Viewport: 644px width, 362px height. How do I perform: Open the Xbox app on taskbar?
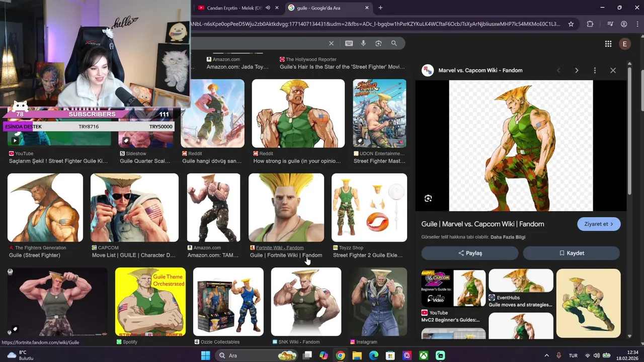pyautogui.click(x=424, y=355)
